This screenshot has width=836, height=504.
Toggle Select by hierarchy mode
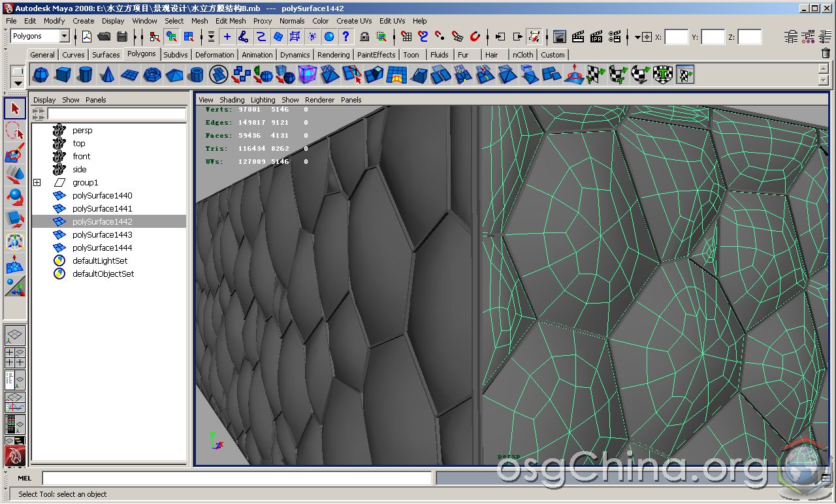pyautogui.click(x=153, y=37)
